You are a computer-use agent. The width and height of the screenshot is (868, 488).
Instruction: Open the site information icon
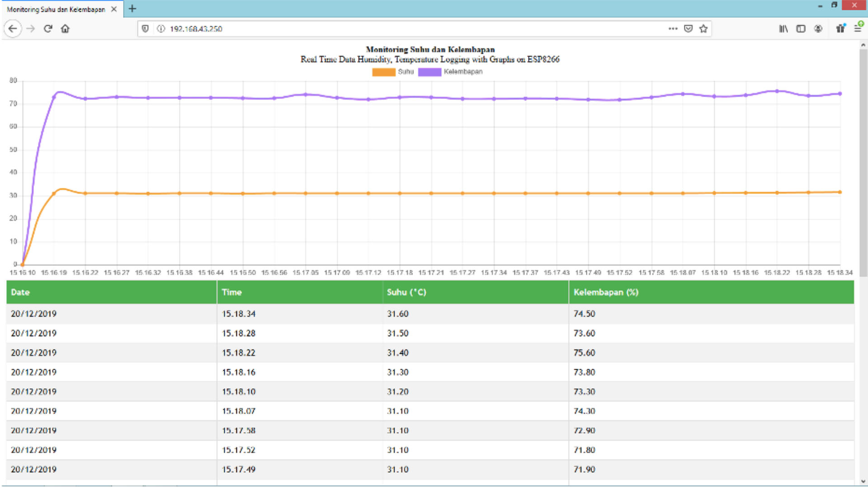click(160, 29)
